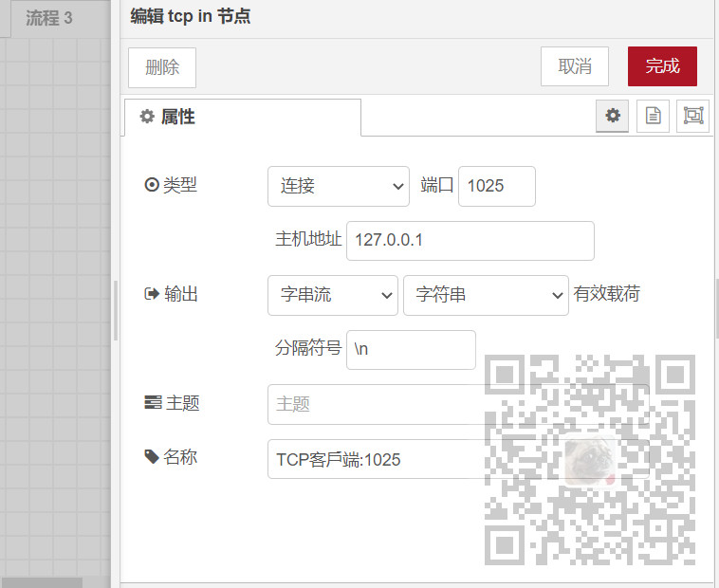
Task: Click the red done (完成) button
Action: (x=663, y=66)
